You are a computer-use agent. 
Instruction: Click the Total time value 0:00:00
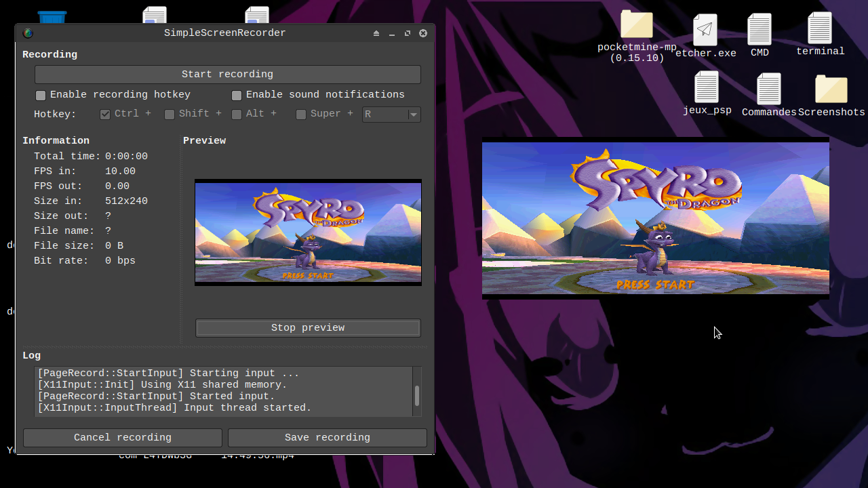tap(126, 157)
